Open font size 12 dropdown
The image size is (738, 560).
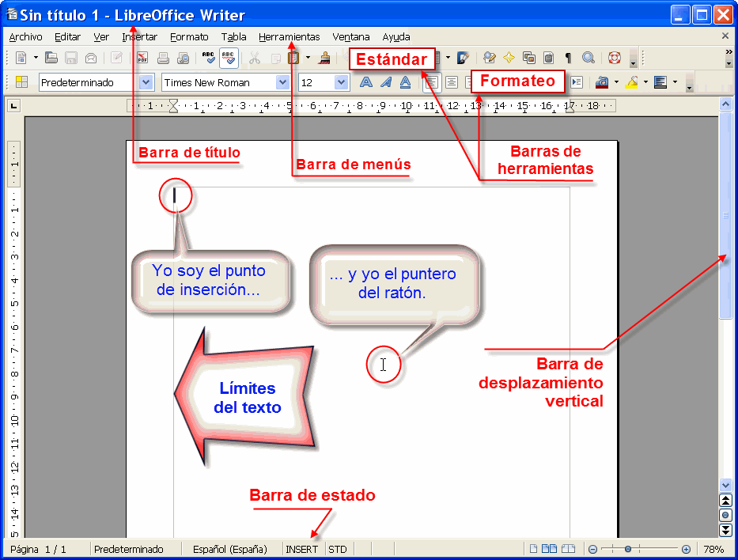pos(341,82)
